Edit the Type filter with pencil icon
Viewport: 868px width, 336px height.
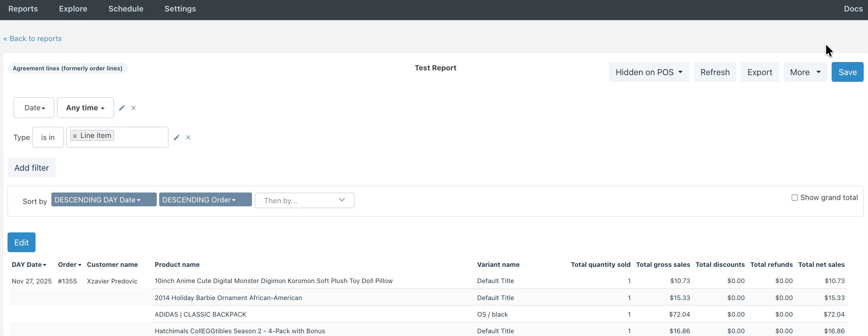click(x=177, y=138)
